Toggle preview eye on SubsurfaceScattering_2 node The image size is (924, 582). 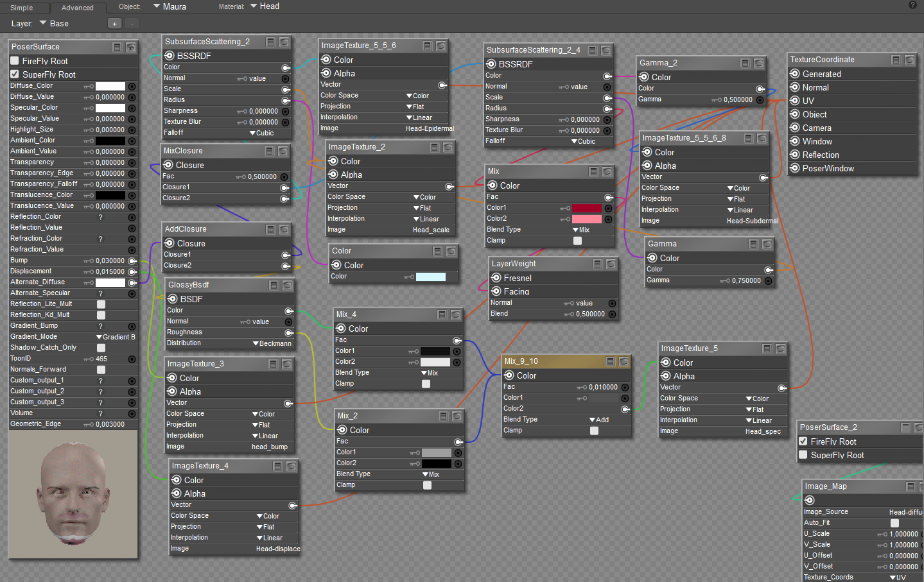coord(284,42)
